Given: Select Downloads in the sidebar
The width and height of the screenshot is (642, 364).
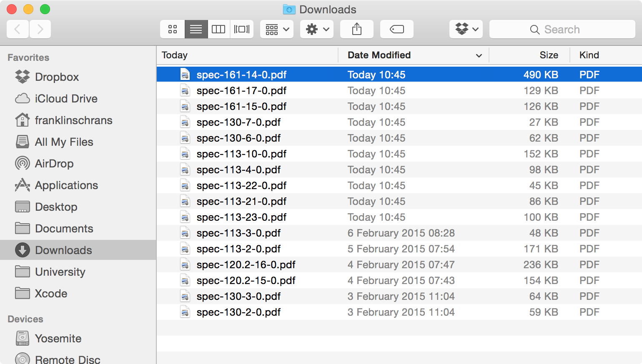Looking at the screenshot, I should (78, 250).
